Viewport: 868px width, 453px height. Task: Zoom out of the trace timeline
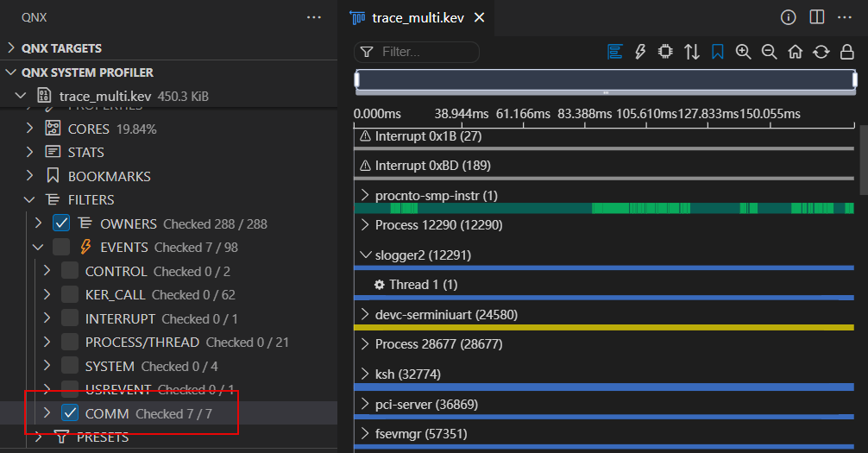pos(769,52)
